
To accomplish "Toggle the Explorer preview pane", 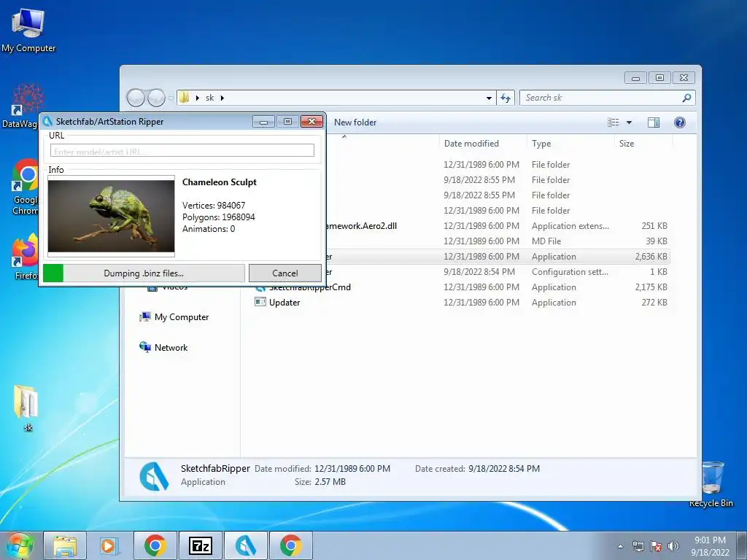I will (x=654, y=122).
